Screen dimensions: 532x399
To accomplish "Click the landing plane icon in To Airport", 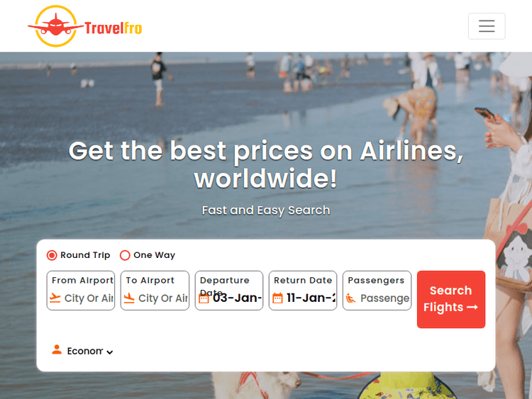I will click(129, 298).
